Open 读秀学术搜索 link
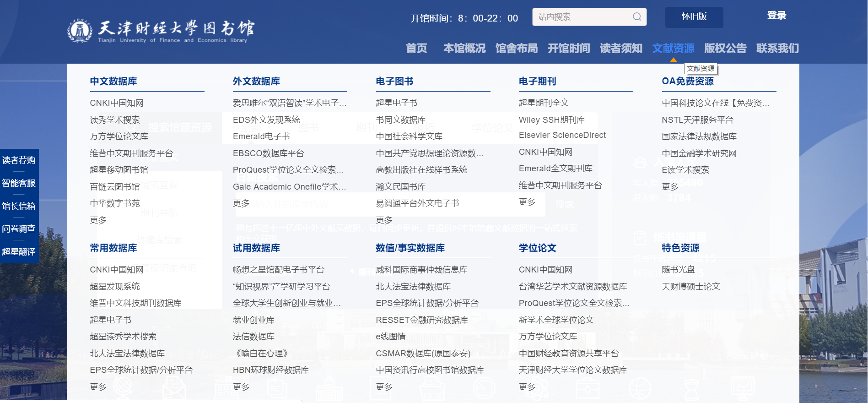Viewport: 868px width, 403px height. point(115,120)
